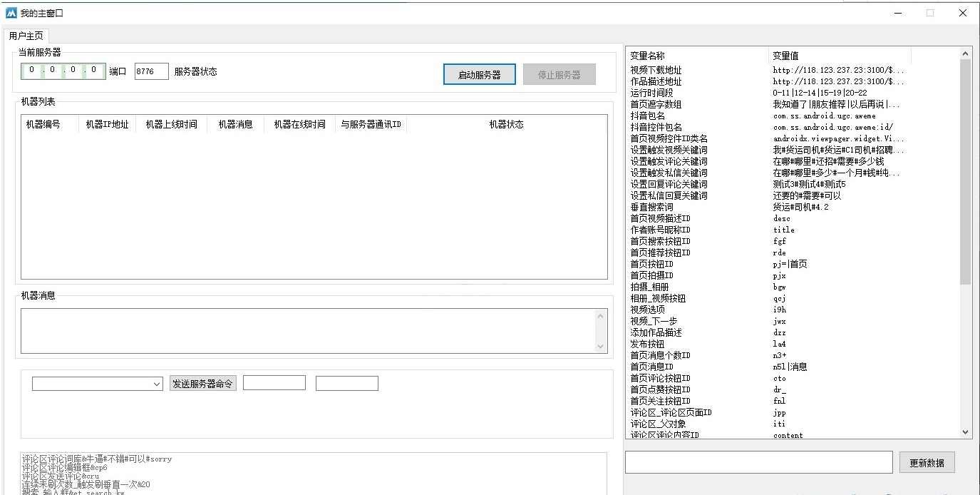
Task: Click the application logo in the title bar
Action: [x=10, y=12]
